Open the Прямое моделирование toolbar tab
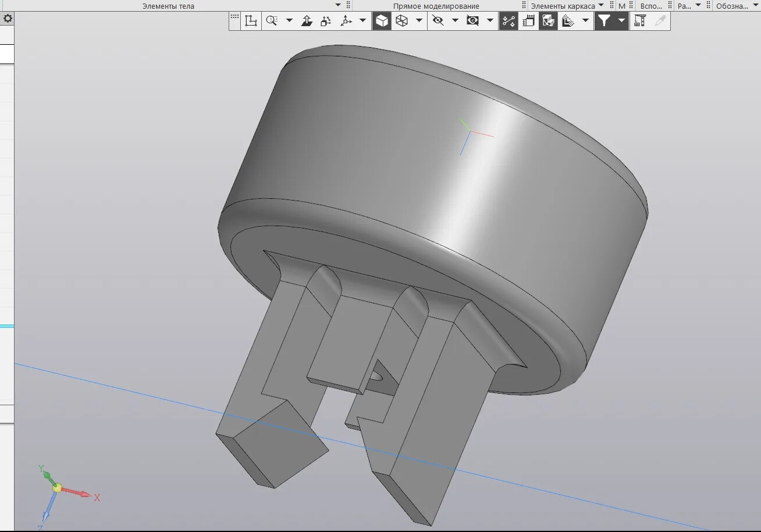The height and width of the screenshot is (532, 761). (436, 6)
